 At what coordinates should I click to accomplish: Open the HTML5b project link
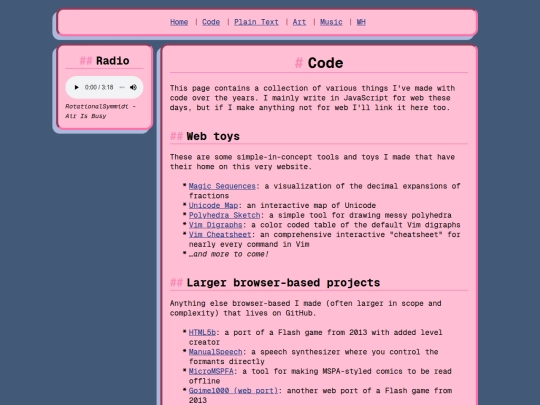click(x=202, y=332)
